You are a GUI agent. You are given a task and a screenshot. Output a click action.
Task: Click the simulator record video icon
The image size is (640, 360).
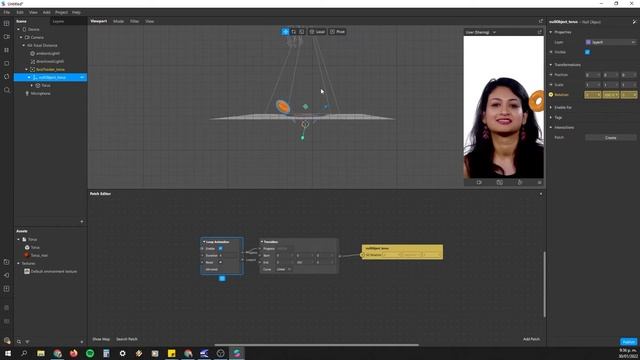(x=479, y=182)
